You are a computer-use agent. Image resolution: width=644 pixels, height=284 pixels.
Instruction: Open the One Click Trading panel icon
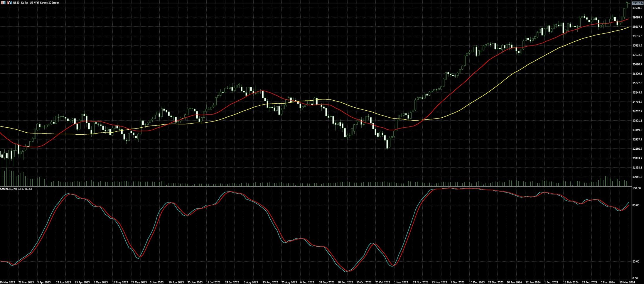coord(9,3)
